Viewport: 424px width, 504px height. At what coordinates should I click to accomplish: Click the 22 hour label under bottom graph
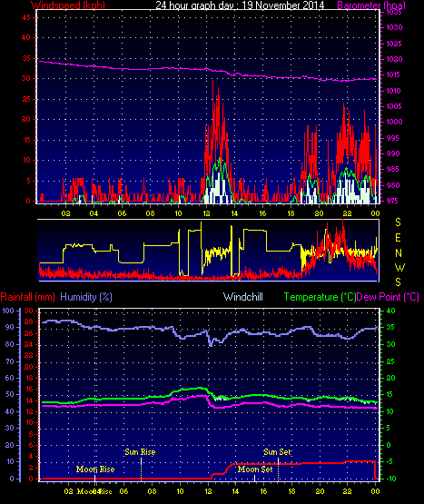(x=348, y=491)
